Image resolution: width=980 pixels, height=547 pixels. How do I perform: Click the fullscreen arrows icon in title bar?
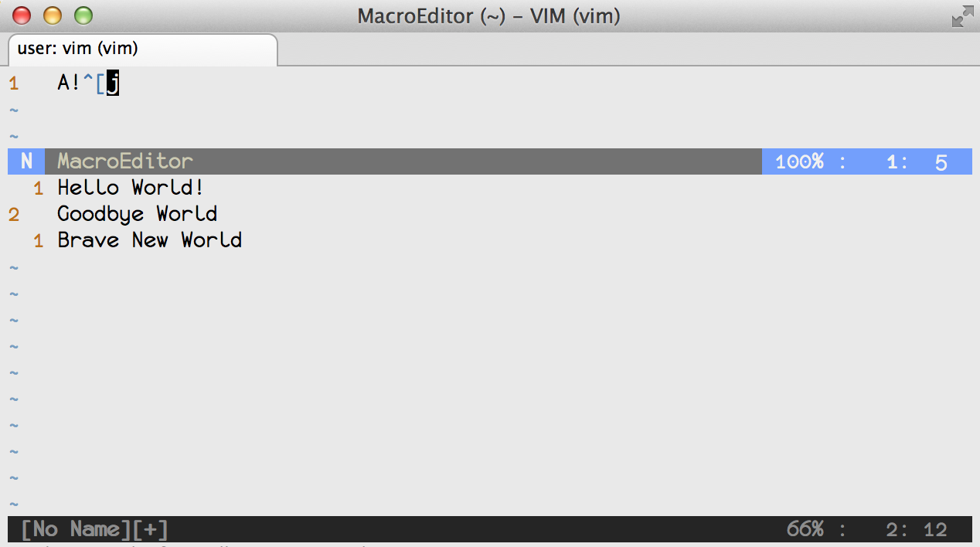click(961, 16)
